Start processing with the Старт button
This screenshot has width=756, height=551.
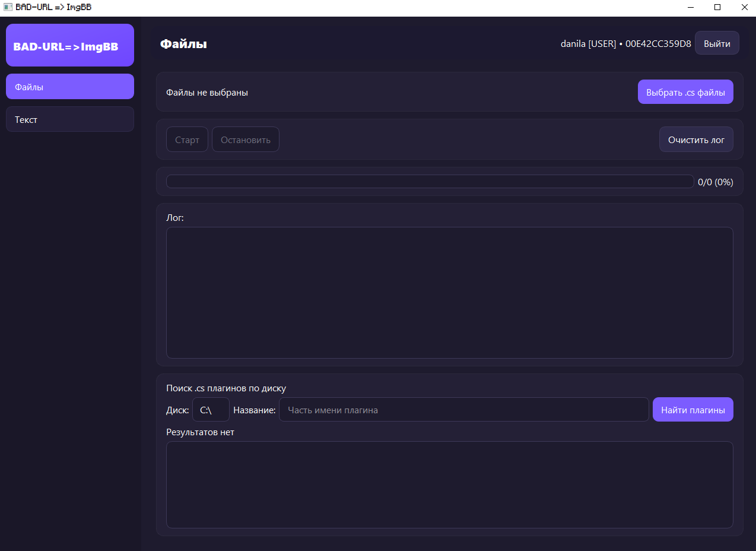(187, 140)
